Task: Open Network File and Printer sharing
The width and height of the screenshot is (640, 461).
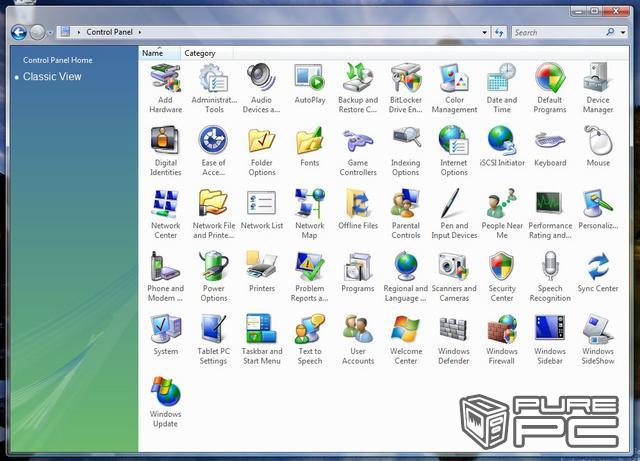Action: [213, 214]
